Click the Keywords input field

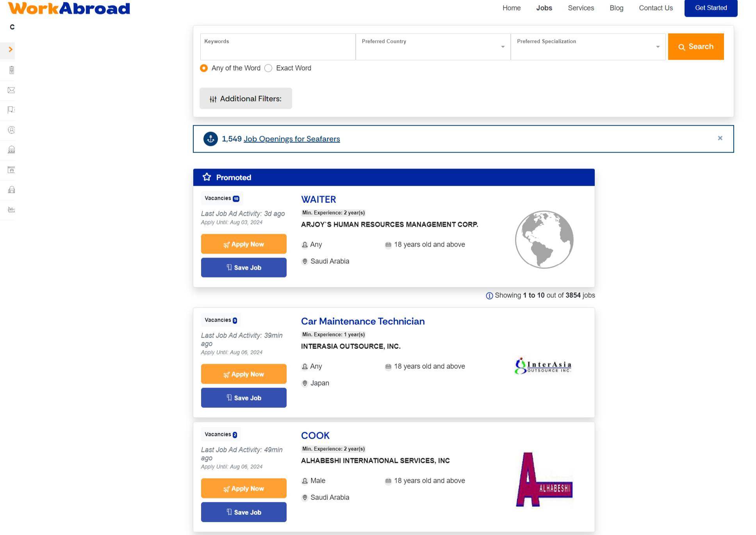point(278,49)
